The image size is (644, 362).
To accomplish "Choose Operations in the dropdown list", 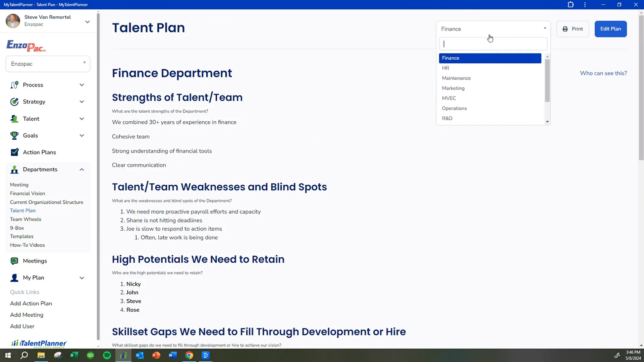I will [454, 108].
